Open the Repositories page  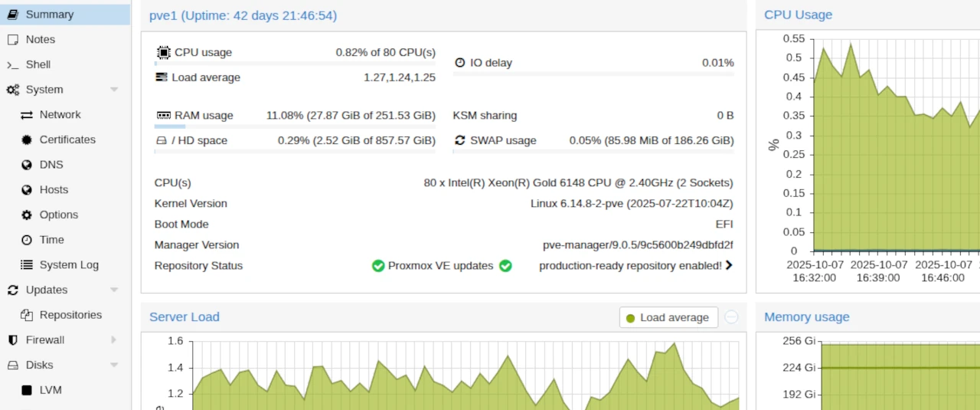point(70,315)
